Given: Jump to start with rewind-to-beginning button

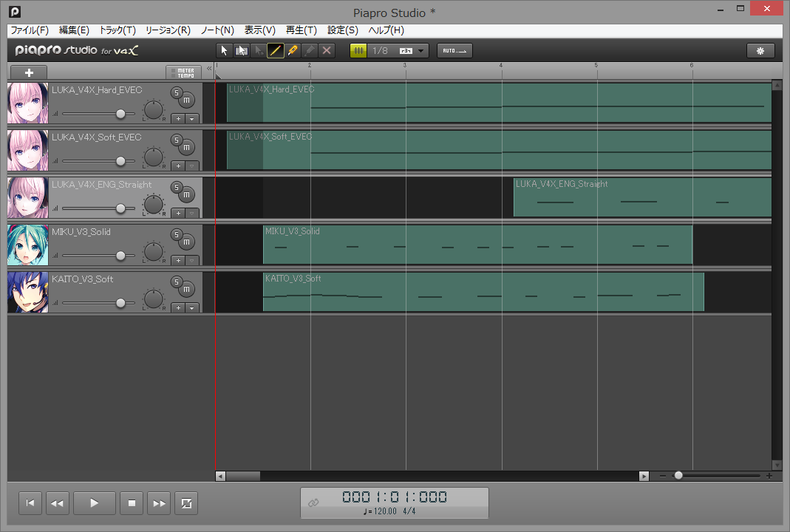Looking at the screenshot, I should tap(30, 503).
